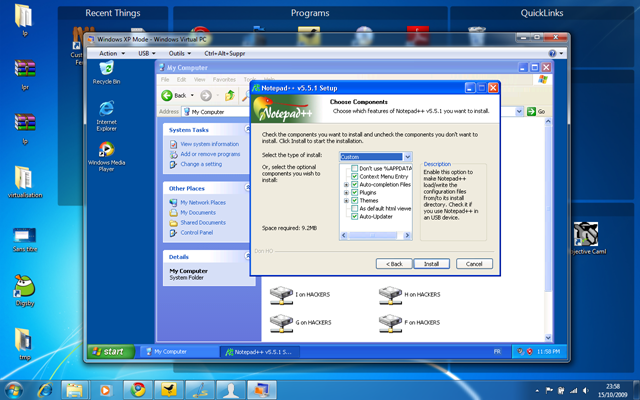The height and width of the screenshot is (400, 640).
Task: Enable the Don't use %APPDATA% checkbox
Action: [355, 168]
